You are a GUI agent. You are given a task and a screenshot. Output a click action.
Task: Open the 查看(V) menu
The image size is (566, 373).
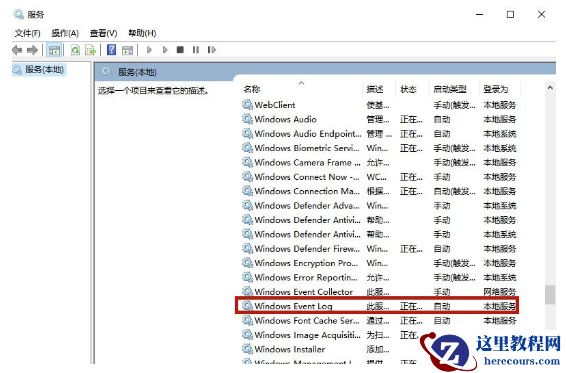(104, 33)
